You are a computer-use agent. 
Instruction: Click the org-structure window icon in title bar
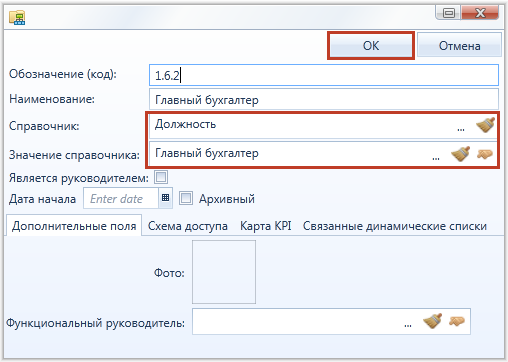[x=17, y=17]
